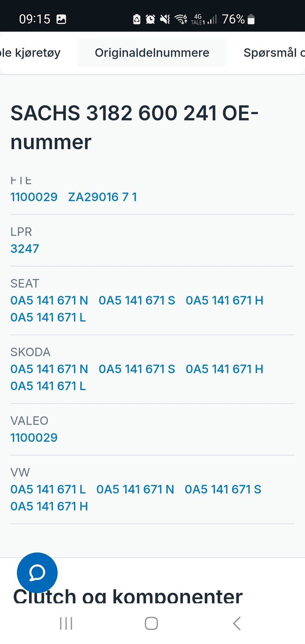Open the chat support bubble icon

click(x=37, y=573)
